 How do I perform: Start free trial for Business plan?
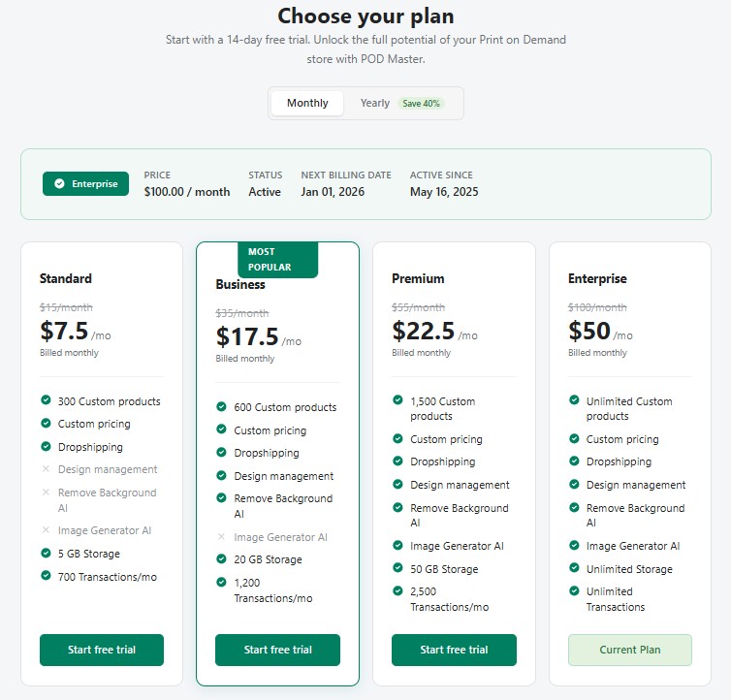[277, 650]
